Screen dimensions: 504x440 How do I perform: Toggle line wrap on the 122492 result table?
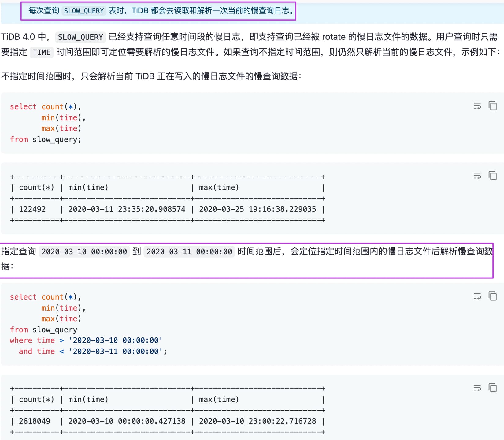click(x=477, y=176)
